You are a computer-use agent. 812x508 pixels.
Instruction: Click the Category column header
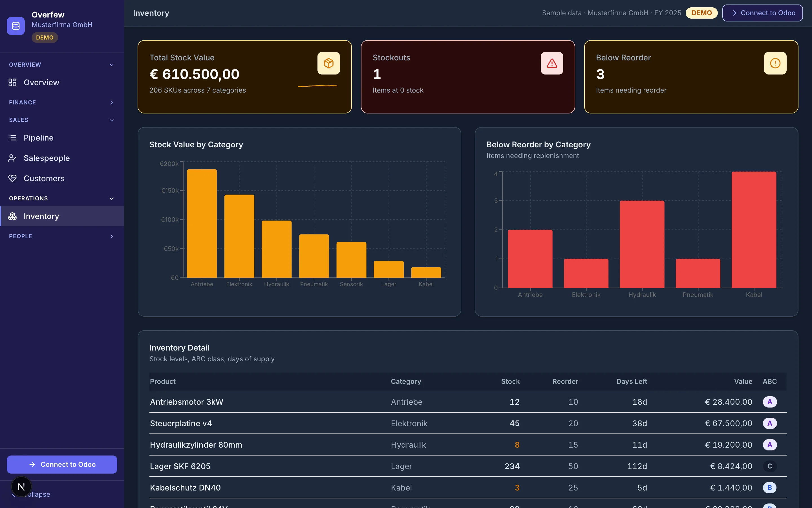click(406, 381)
